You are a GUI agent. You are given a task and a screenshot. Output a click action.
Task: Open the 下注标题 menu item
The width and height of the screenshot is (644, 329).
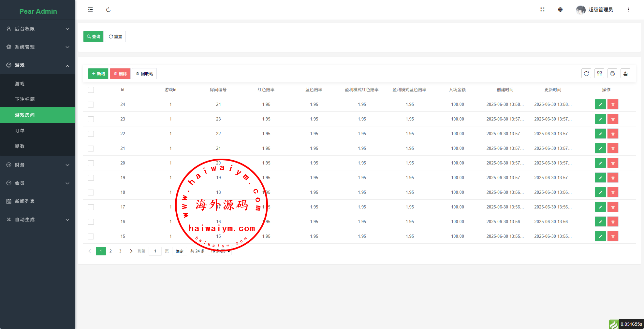click(x=25, y=99)
